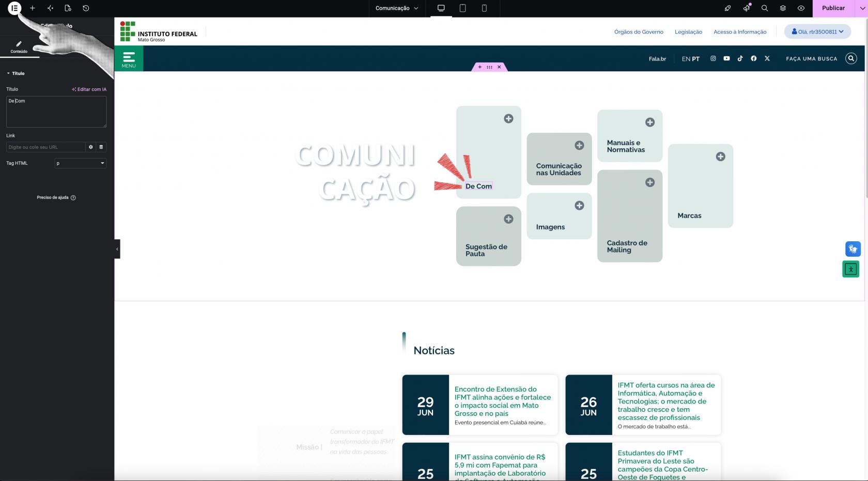Open dynamic tags for the Link field
Viewport: 868px width, 481px height.
(101, 147)
